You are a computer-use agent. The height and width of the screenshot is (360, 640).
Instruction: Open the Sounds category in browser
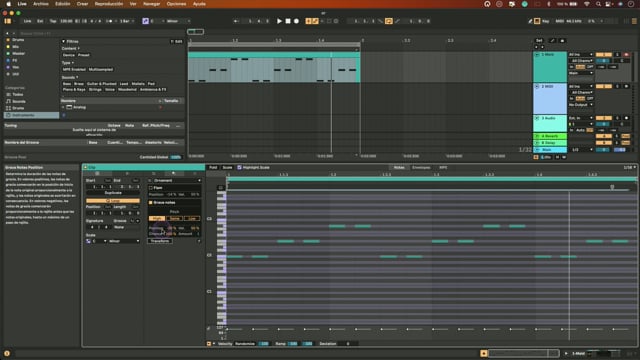tap(19, 101)
